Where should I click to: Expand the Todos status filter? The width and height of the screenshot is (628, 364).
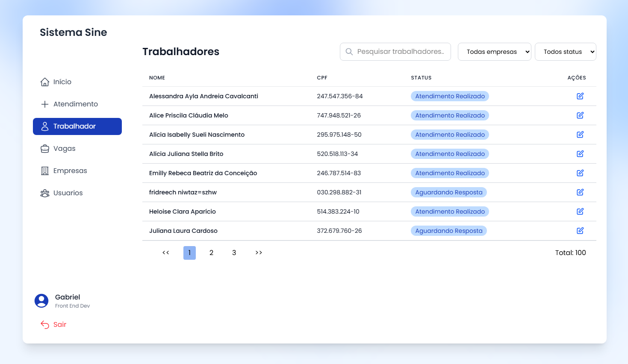point(565,52)
